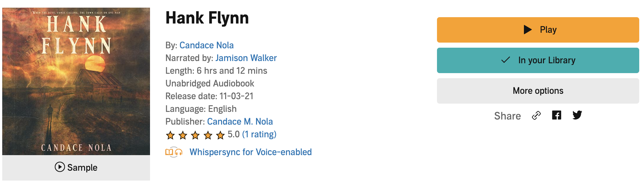Open the More options menu
The height and width of the screenshot is (192, 644).
(538, 91)
